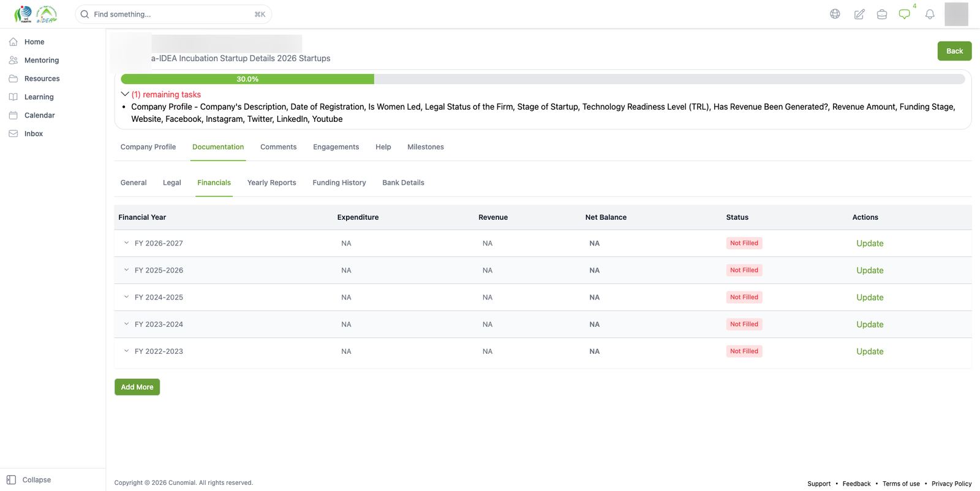
Task: Switch to the Company Profile tab
Action: pyautogui.click(x=148, y=147)
